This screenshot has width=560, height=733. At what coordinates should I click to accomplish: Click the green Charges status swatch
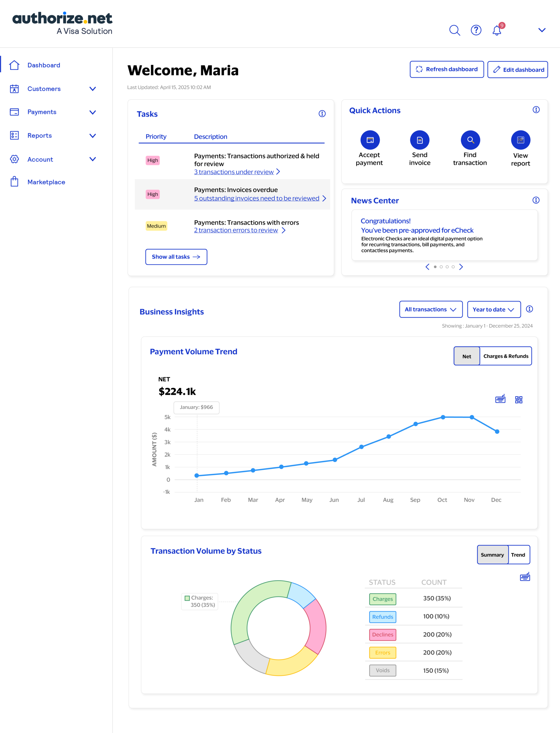click(x=382, y=599)
